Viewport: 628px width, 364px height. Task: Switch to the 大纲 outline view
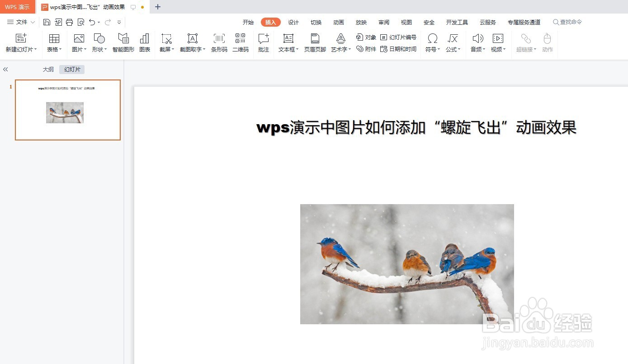(48, 70)
